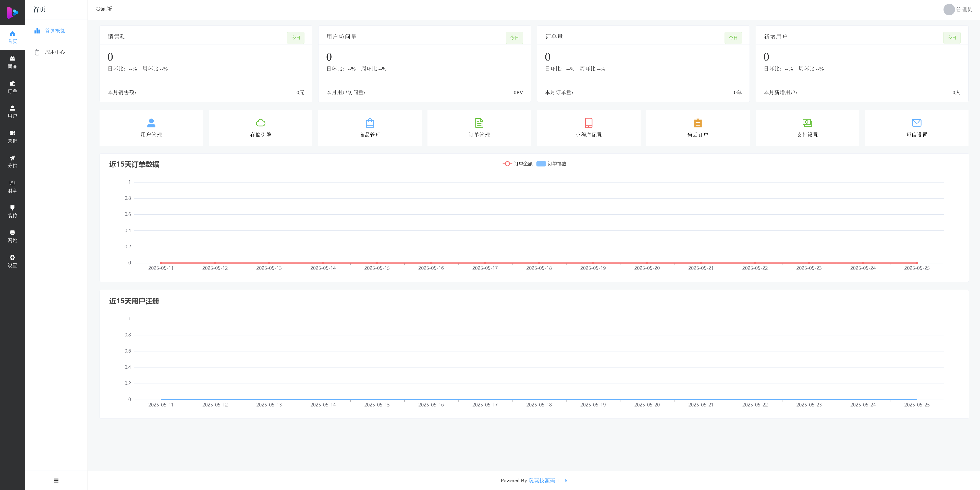Select 应用中心 in the submenu
This screenshot has height=490, width=980.
click(x=55, y=52)
